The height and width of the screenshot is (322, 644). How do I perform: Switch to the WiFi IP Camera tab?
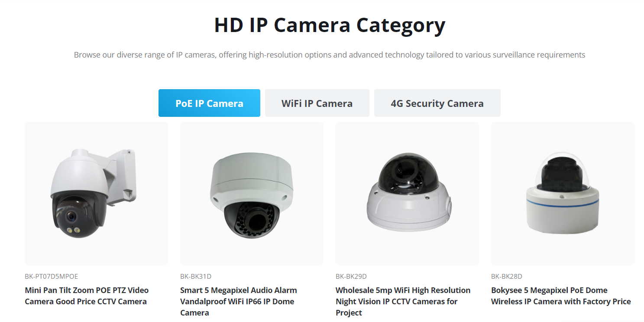[317, 103]
